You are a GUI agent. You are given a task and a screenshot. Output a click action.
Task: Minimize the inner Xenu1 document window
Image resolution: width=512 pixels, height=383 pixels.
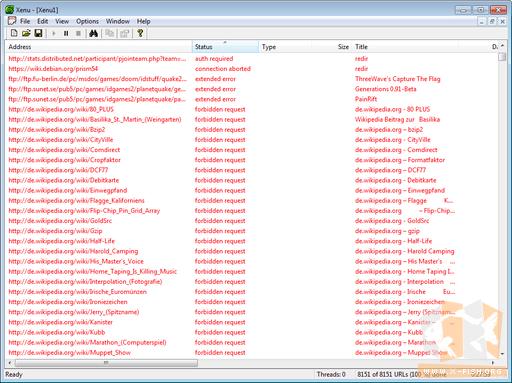click(481, 22)
